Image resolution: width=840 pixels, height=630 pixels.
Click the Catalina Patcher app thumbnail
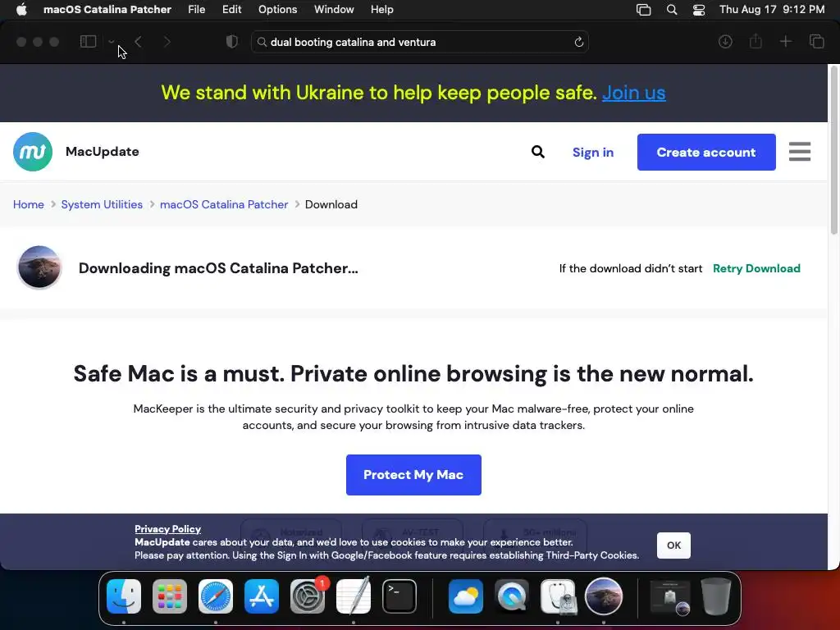click(x=39, y=267)
